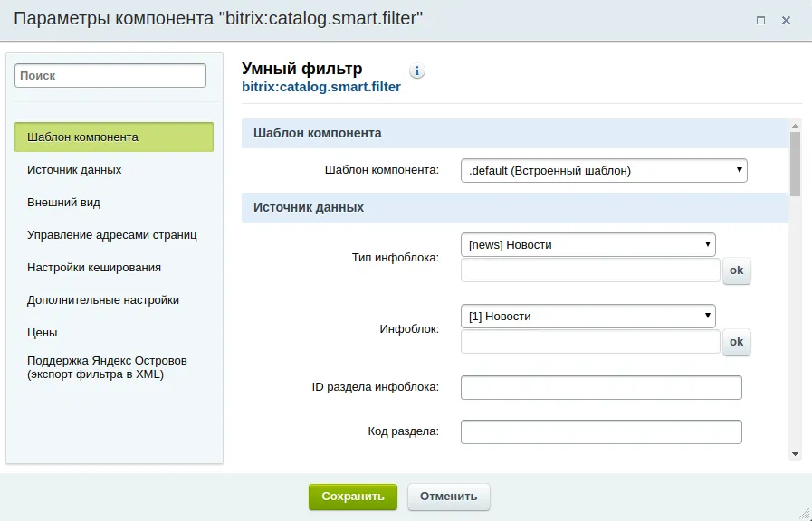This screenshot has width=812, height=521.
Task: Click the info icon next to Умный фильтр
Action: [x=417, y=71]
